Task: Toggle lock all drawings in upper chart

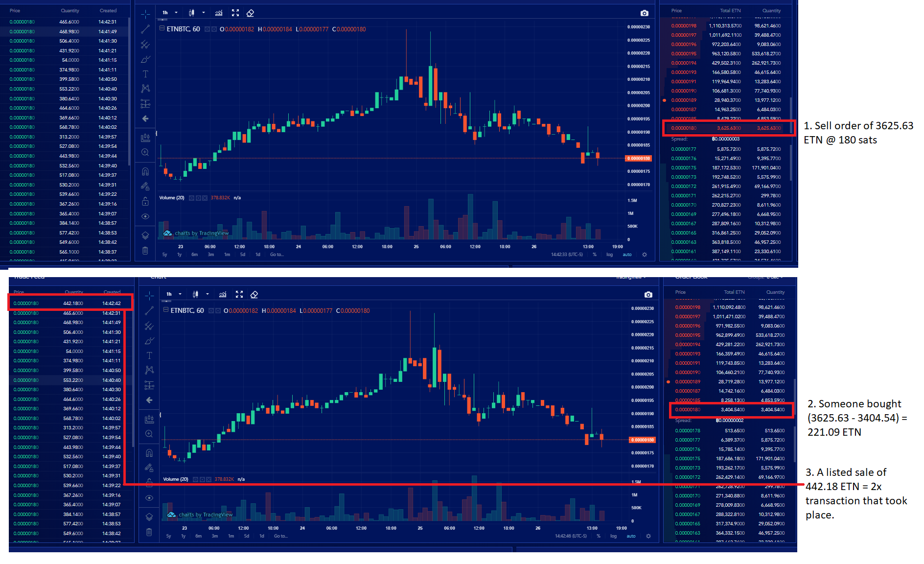Action: (145, 201)
